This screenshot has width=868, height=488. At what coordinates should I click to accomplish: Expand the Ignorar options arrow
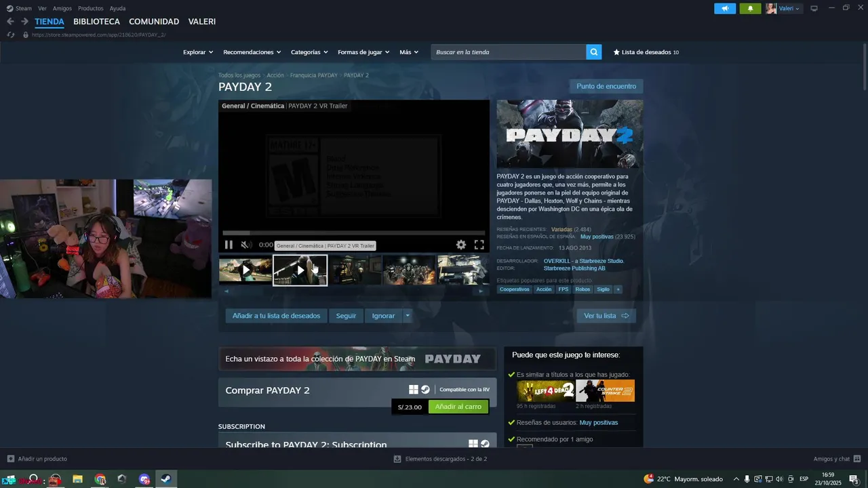(x=407, y=316)
